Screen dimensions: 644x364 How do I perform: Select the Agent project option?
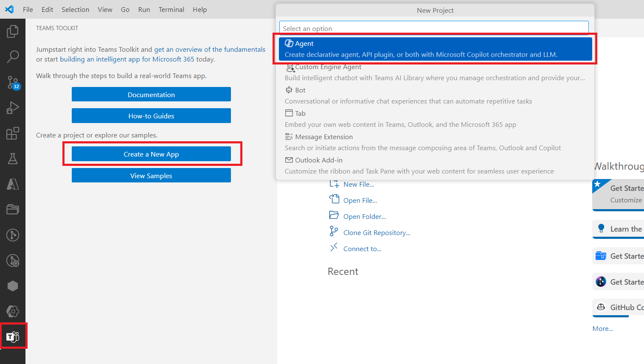[x=435, y=49]
